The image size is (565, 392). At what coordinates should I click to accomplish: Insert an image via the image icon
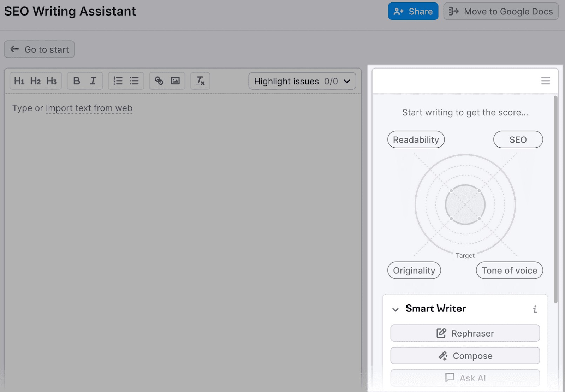pyautogui.click(x=176, y=81)
